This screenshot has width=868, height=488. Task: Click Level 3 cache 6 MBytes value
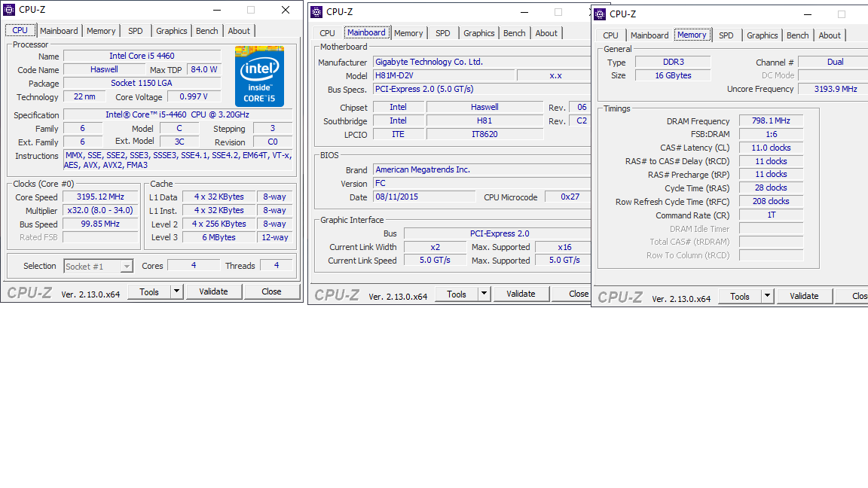[x=219, y=237]
